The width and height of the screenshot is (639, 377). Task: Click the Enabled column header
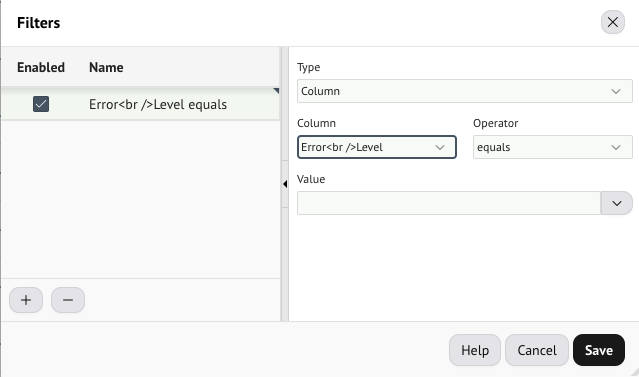[41, 67]
